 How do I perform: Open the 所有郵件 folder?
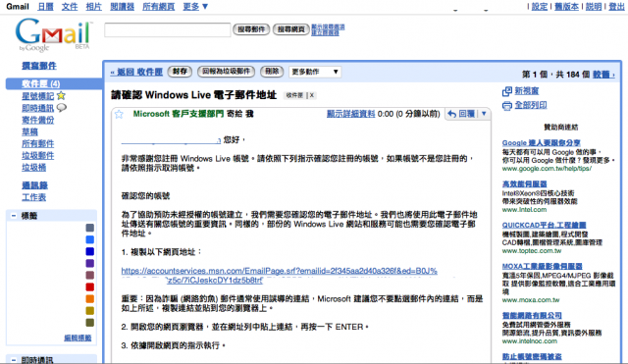tap(37, 144)
